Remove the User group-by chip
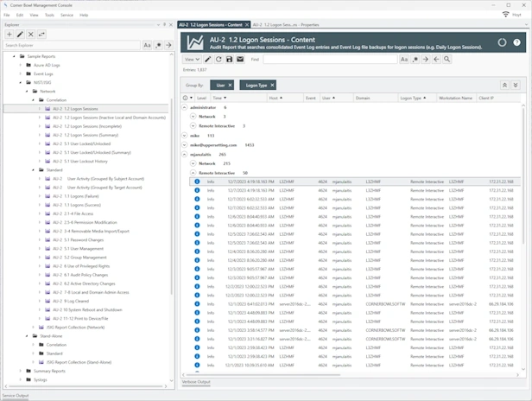This screenshot has width=532, height=401. [x=230, y=86]
